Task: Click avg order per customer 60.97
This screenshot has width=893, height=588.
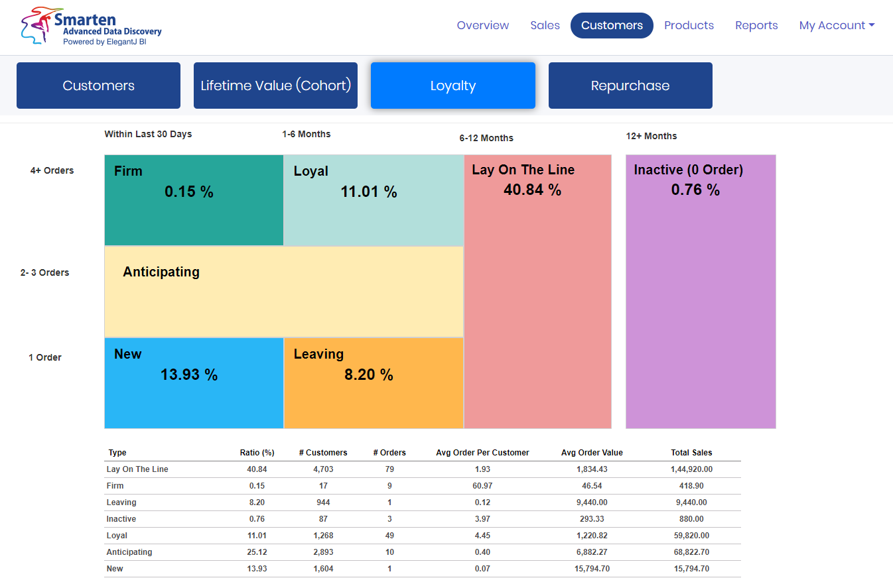Action: coord(482,486)
